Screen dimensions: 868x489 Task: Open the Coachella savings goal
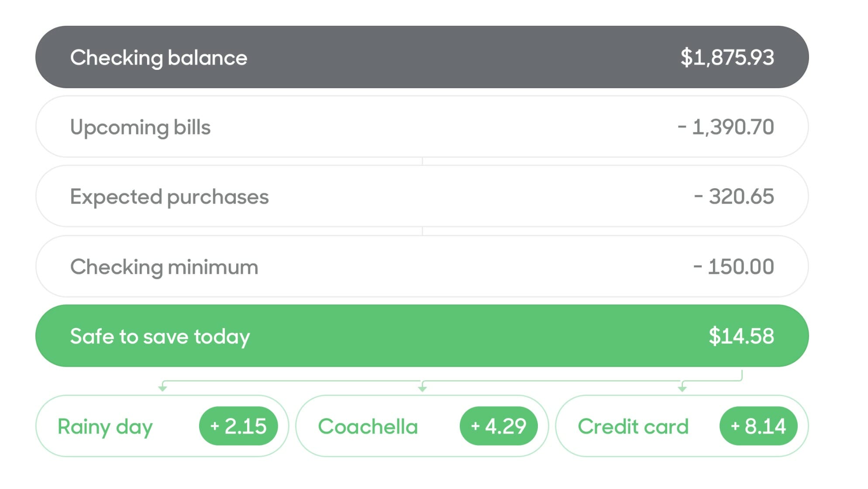tap(422, 426)
